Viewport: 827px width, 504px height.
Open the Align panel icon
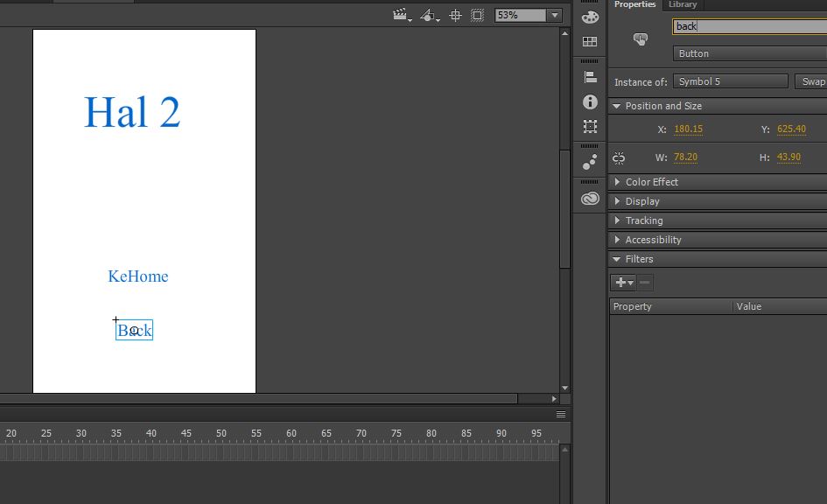(590, 77)
